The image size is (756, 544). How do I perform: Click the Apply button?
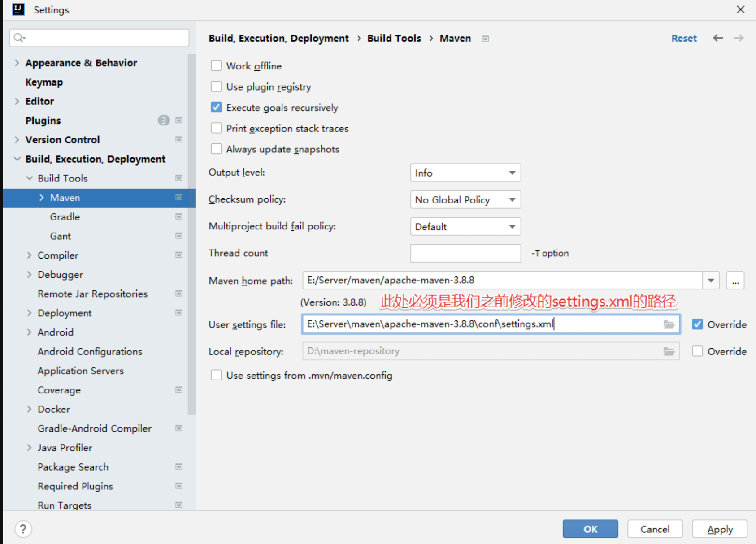click(720, 529)
